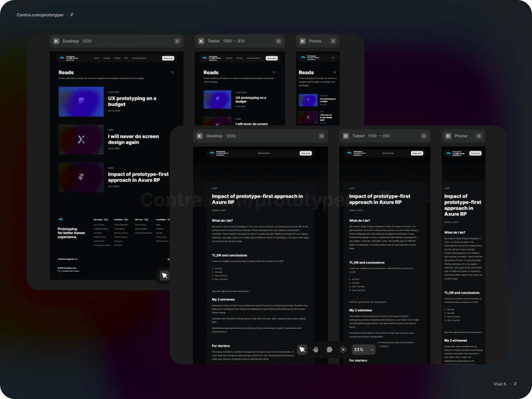Image resolution: width=532 pixels, height=399 pixels.
Task: Add breakpoint beside Phone in back window
Action: tap(333, 41)
